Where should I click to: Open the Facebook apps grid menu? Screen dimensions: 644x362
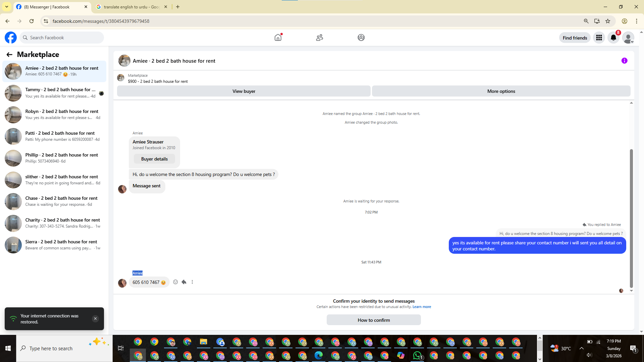pyautogui.click(x=599, y=38)
